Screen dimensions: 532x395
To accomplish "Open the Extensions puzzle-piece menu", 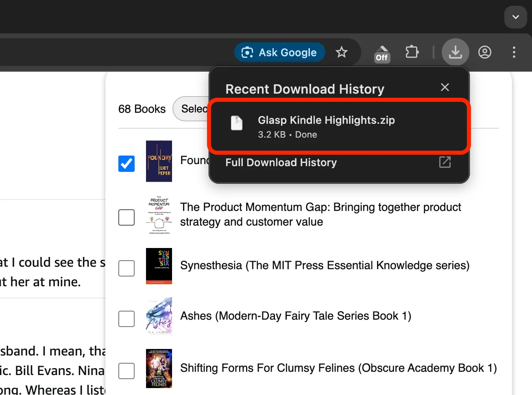I will pos(412,52).
